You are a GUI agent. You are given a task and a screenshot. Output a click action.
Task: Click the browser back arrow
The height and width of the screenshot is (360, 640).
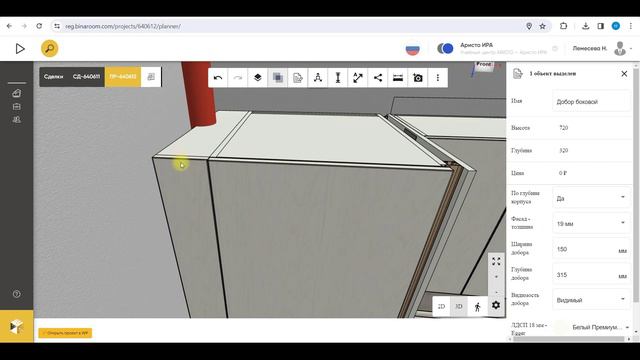click(x=9, y=26)
